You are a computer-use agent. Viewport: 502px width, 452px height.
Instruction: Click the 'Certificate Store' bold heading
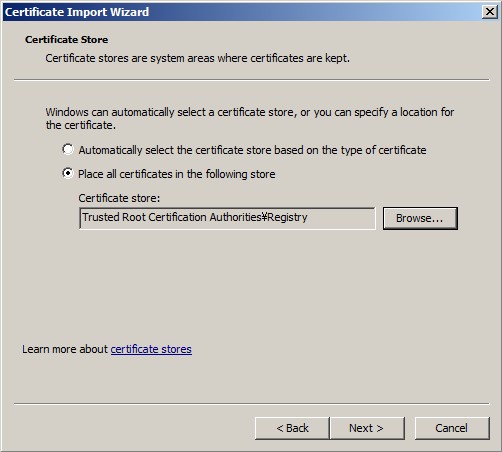[x=66, y=39]
